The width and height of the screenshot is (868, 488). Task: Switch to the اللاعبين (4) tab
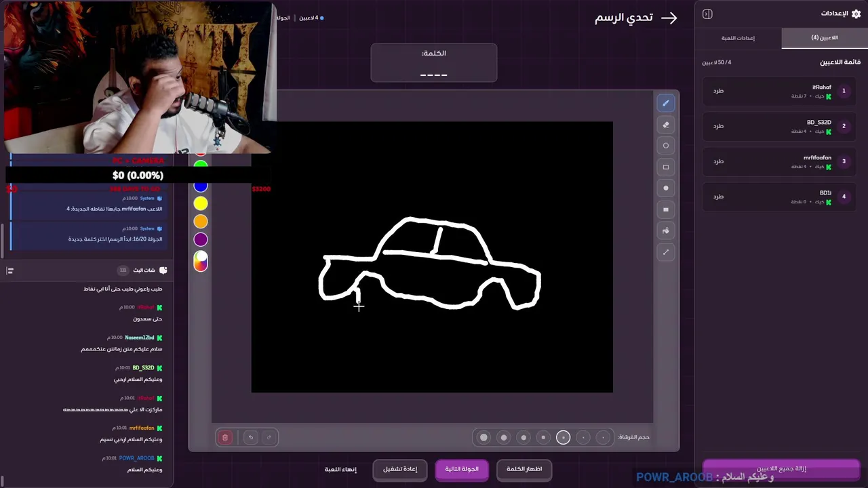point(825,38)
